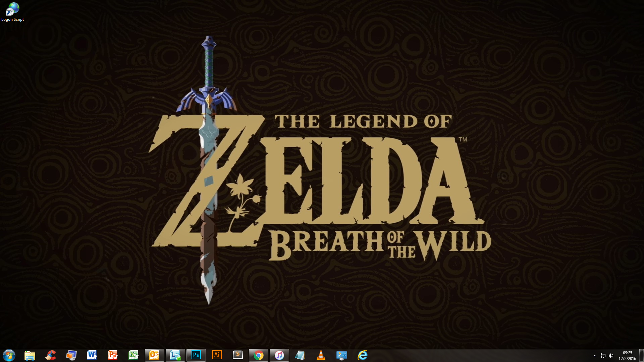Open the taskbar icon right of iTunes
The height and width of the screenshot is (362, 644).
(x=300, y=355)
